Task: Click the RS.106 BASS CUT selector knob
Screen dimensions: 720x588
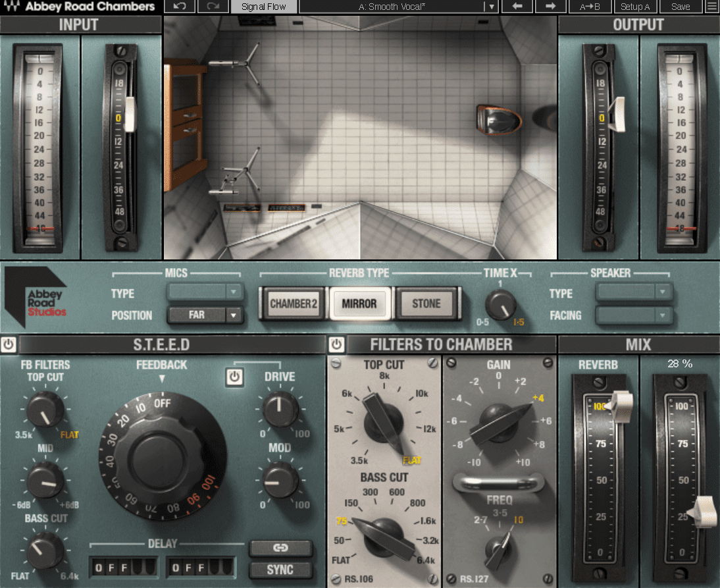Action: pos(385,539)
